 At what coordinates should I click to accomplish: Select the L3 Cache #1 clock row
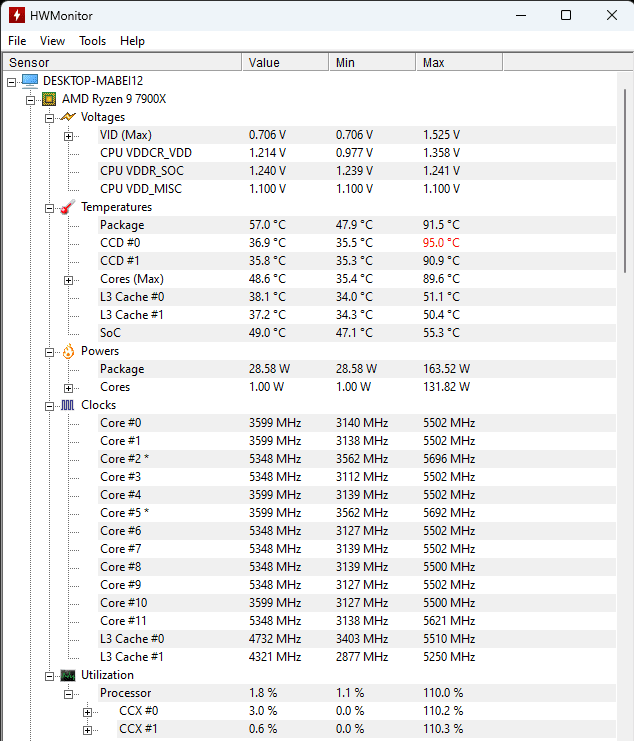(x=357, y=657)
